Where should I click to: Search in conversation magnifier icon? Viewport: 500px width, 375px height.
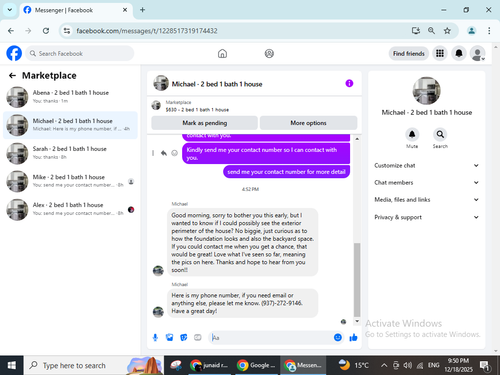[x=440, y=134]
